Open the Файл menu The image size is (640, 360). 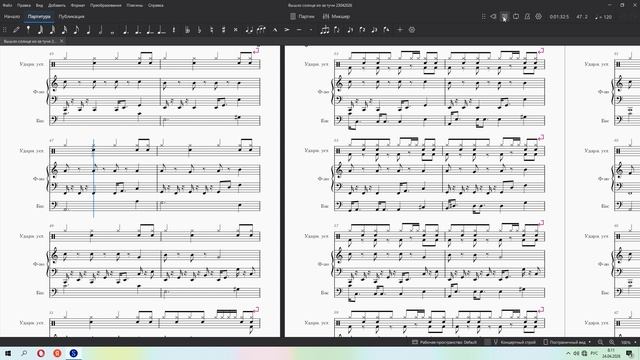7,5
